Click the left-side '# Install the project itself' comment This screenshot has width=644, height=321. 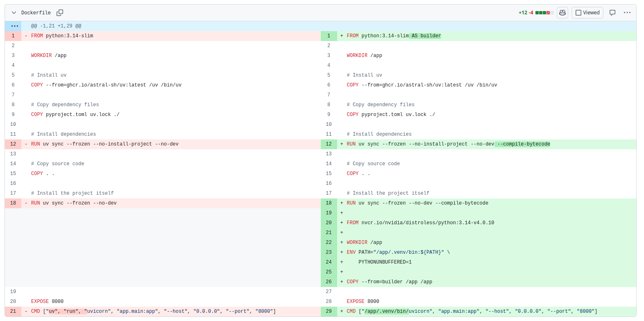(x=73, y=193)
